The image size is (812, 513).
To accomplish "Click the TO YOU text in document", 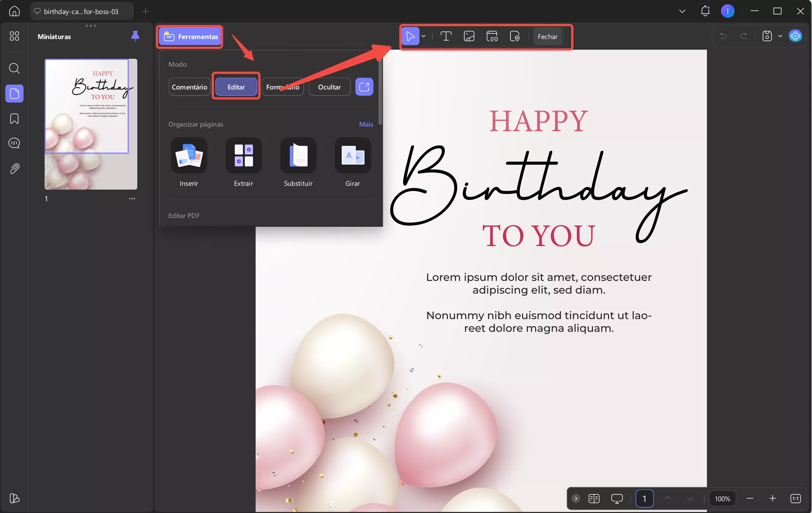I will [x=539, y=235].
